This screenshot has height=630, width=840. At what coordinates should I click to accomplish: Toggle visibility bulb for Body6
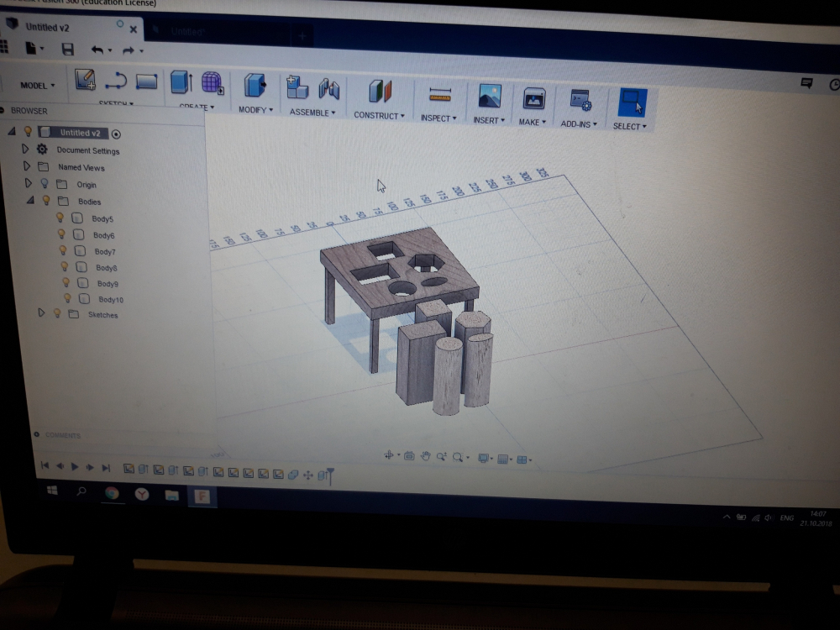click(x=61, y=234)
